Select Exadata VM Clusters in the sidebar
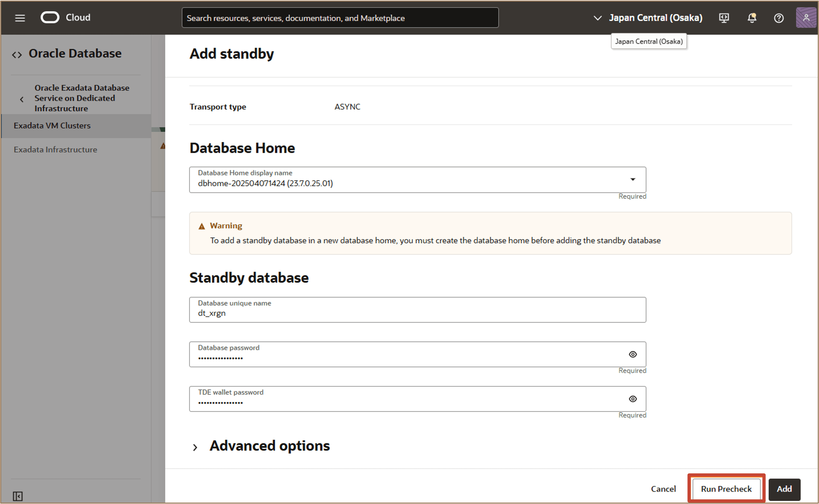 coord(76,126)
